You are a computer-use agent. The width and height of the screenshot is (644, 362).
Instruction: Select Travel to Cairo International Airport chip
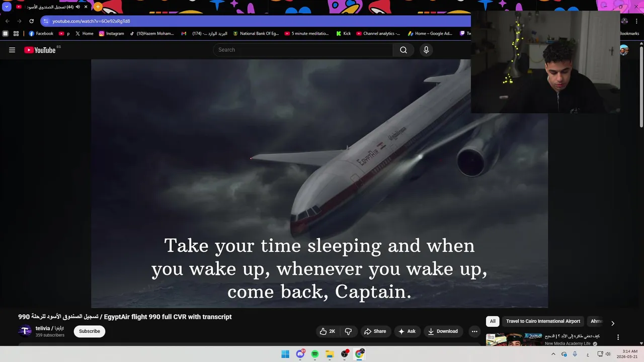coord(543,321)
